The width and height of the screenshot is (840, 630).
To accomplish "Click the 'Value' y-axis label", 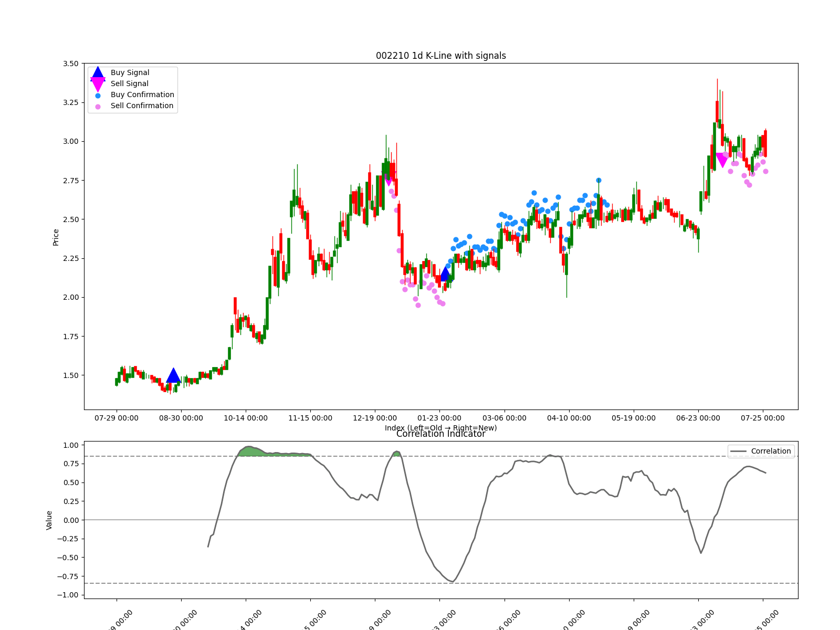I will tap(49, 520).
